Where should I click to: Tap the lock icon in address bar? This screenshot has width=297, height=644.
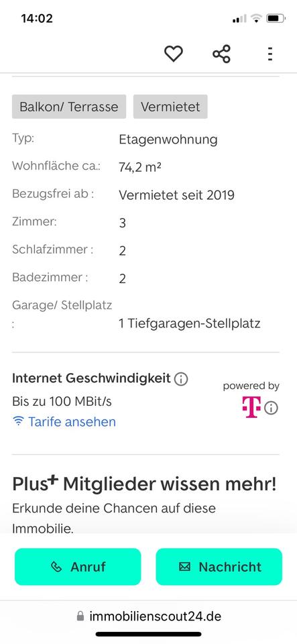80,616
